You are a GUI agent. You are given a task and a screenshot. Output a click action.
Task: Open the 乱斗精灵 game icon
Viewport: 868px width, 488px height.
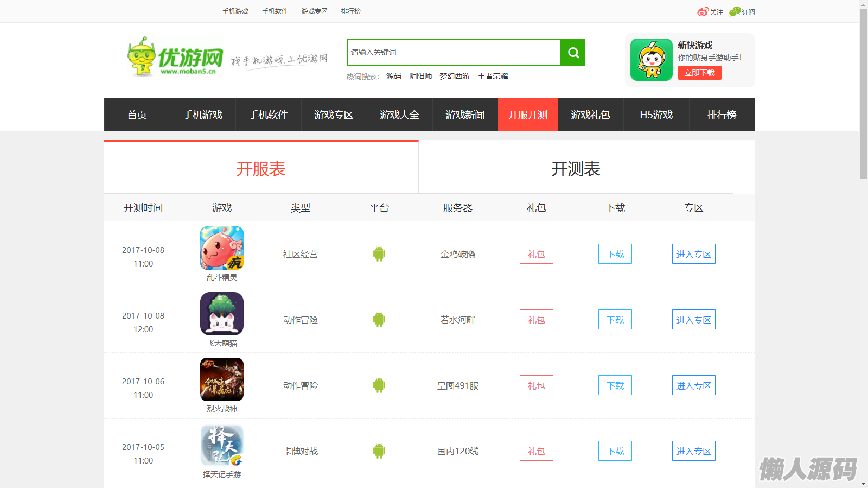pos(222,248)
